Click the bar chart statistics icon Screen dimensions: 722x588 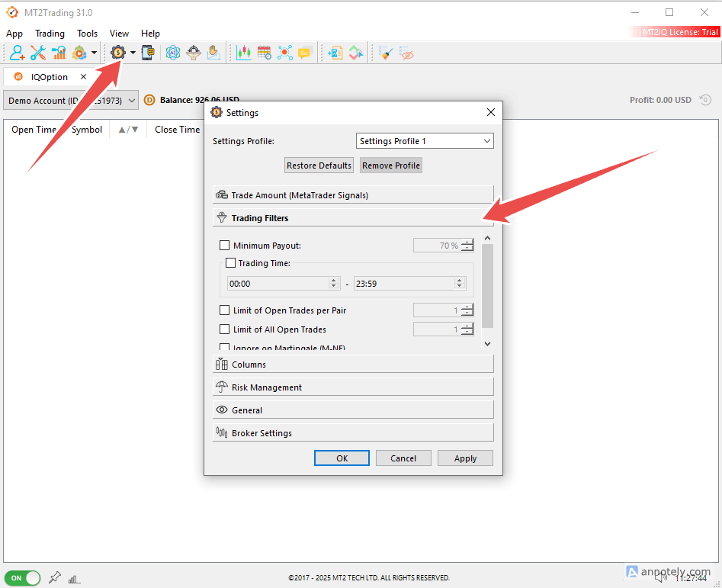click(59, 53)
